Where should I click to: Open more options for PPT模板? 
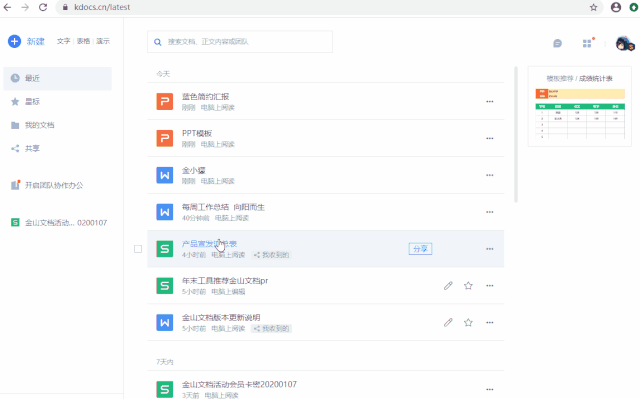489,138
